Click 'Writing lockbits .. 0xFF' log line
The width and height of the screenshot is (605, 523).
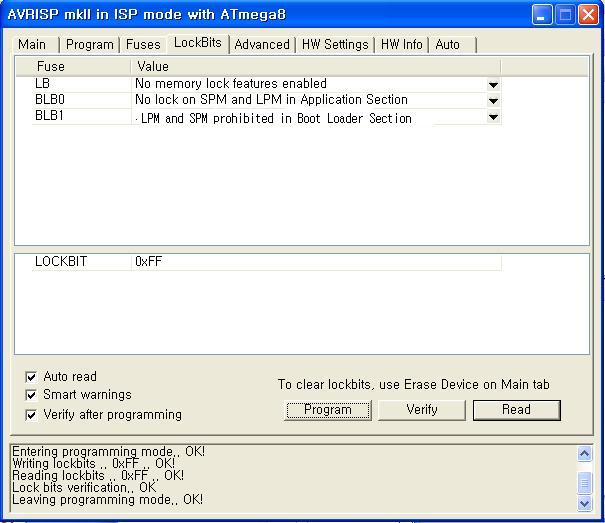(93, 463)
